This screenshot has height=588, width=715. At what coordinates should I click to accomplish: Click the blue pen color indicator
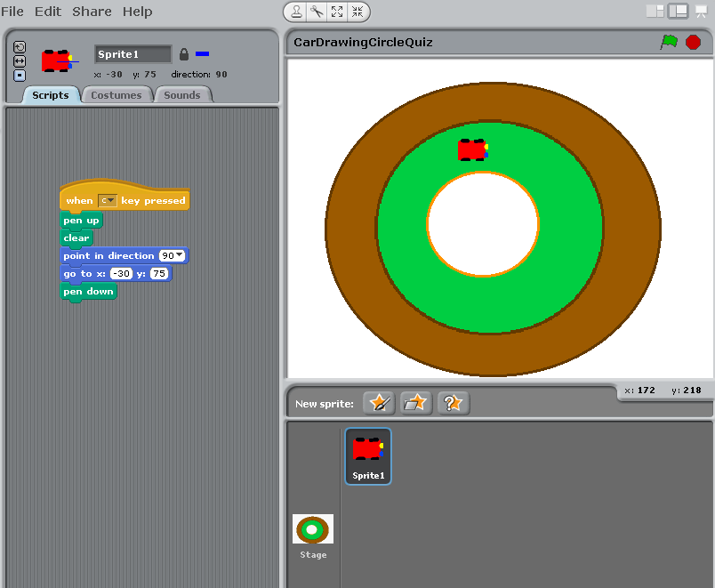202,54
